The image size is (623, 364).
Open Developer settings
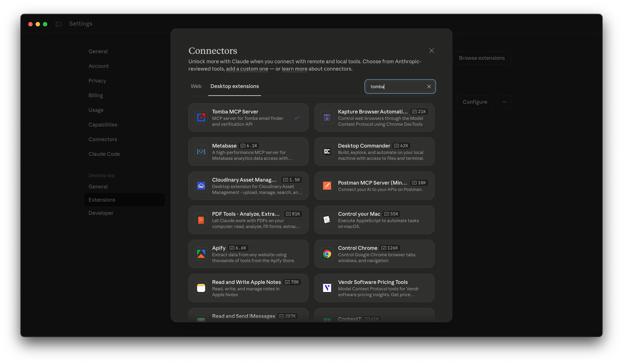[101, 213]
